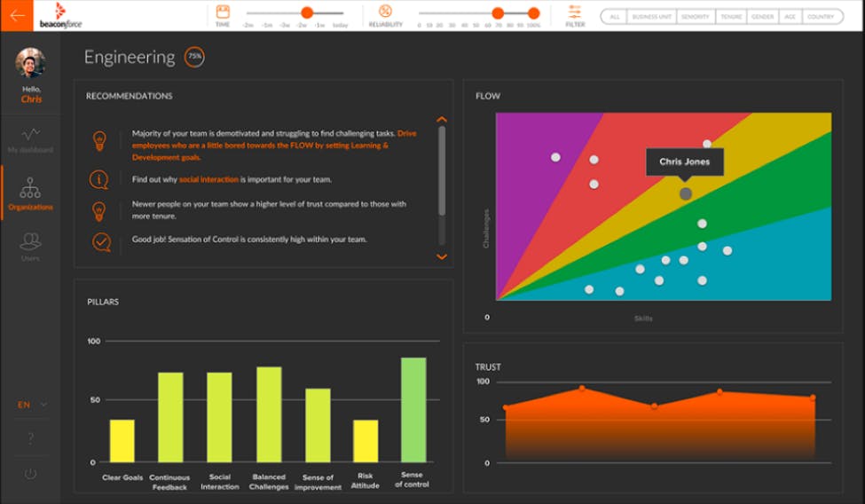This screenshot has height=504, width=865.
Task: Select the Organizations sidebar icon
Action: [30, 193]
